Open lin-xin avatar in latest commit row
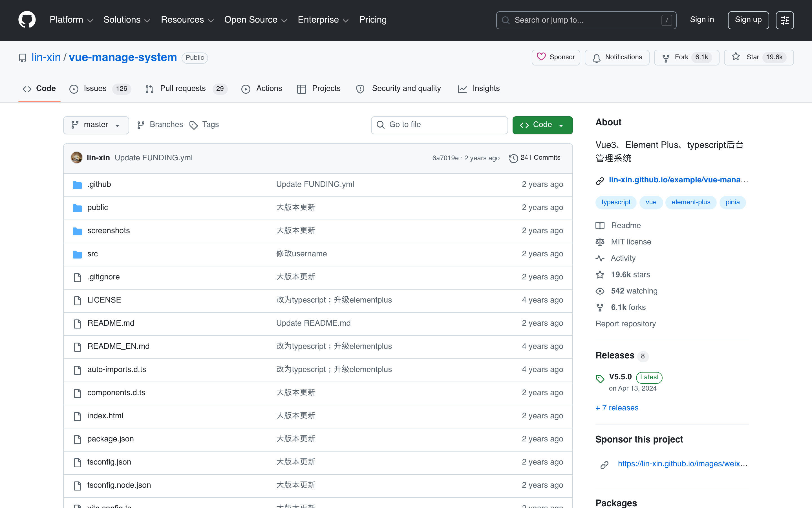Viewport: 812px width, 508px height. [x=76, y=157]
